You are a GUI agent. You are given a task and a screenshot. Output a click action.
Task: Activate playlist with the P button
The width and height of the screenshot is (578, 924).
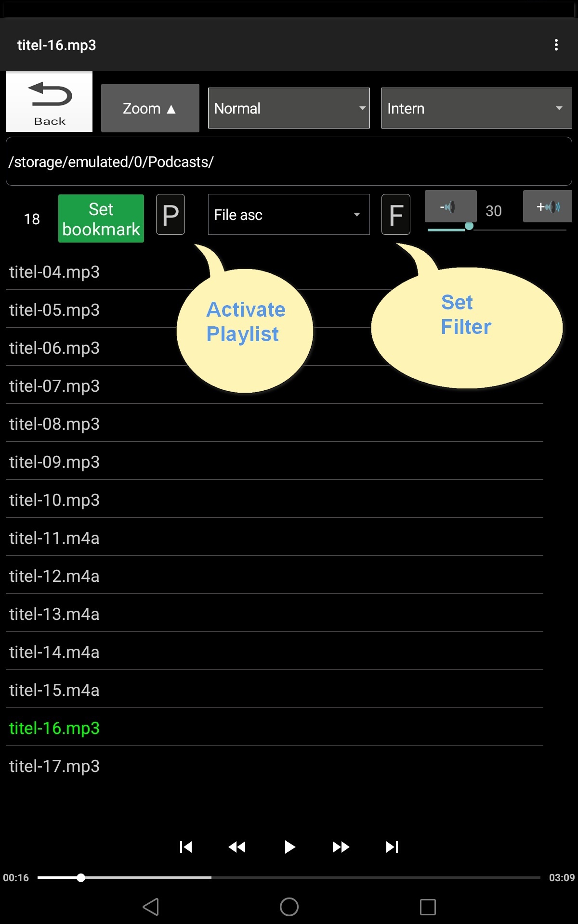(171, 215)
